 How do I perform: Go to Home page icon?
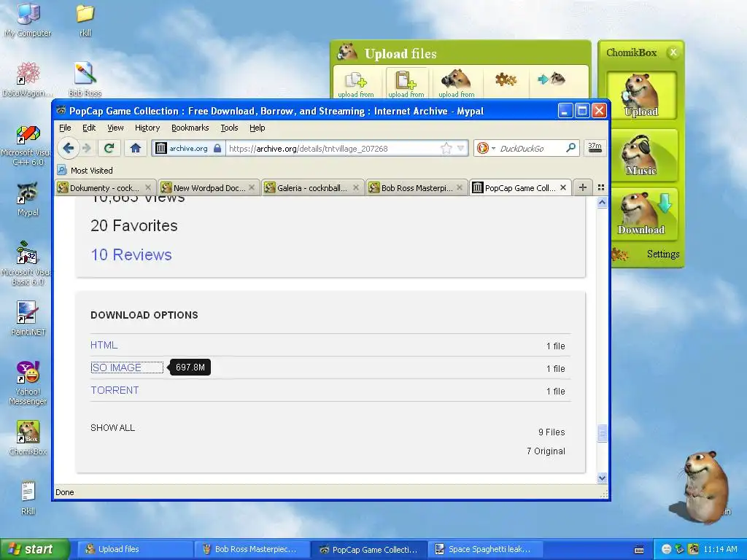click(135, 148)
